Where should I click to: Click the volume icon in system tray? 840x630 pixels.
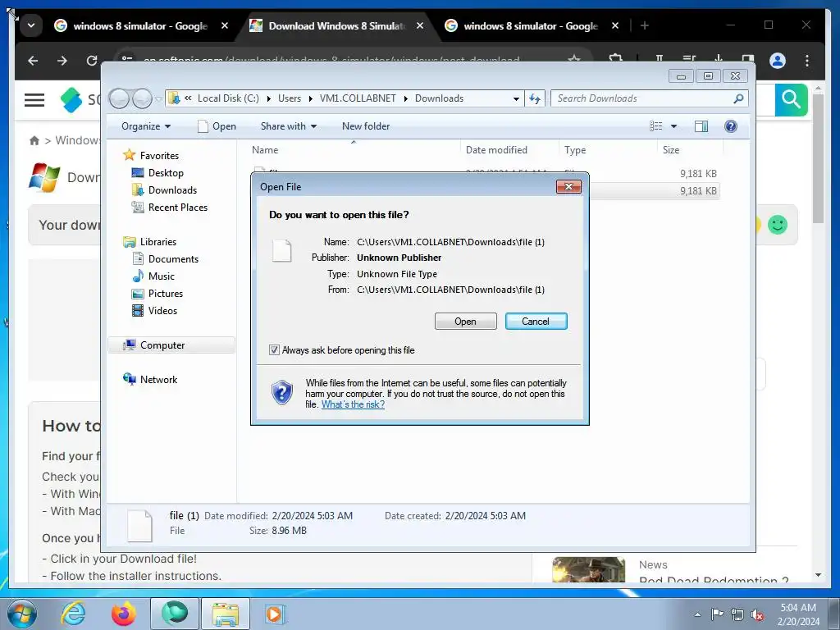point(757,615)
